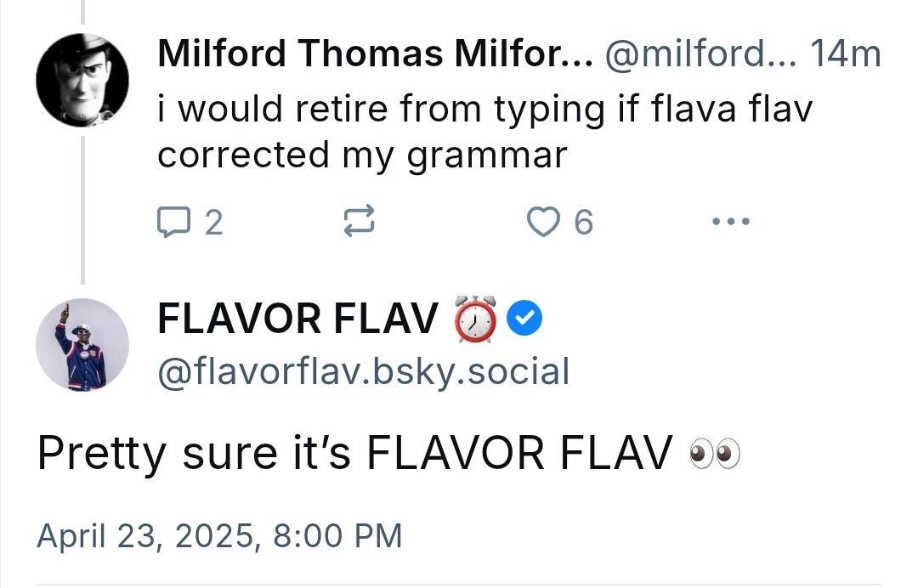Click the reply count number 2
918x588 pixels.
[213, 223]
